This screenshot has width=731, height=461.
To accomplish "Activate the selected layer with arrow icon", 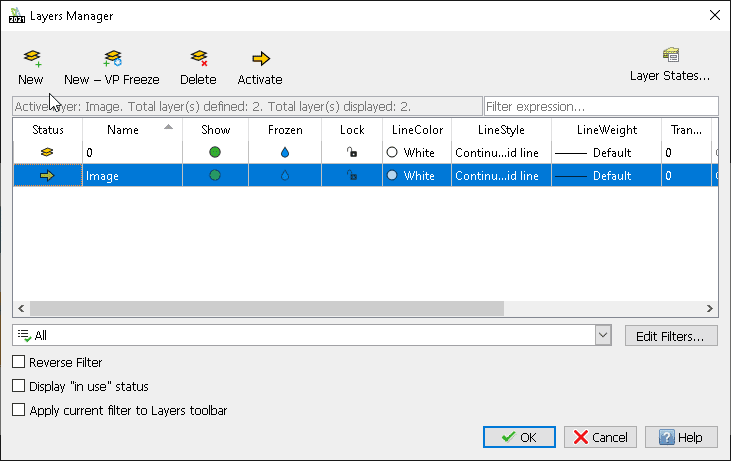I will (260, 60).
